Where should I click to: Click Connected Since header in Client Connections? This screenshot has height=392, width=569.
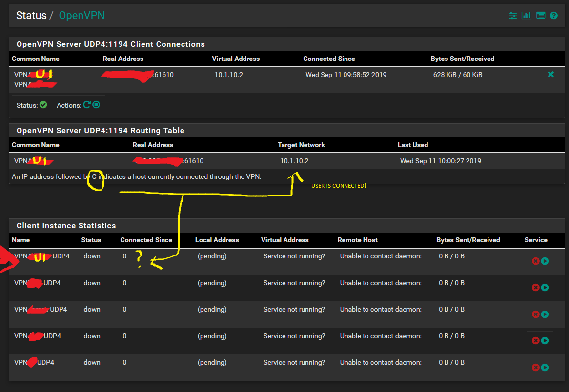coord(329,59)
